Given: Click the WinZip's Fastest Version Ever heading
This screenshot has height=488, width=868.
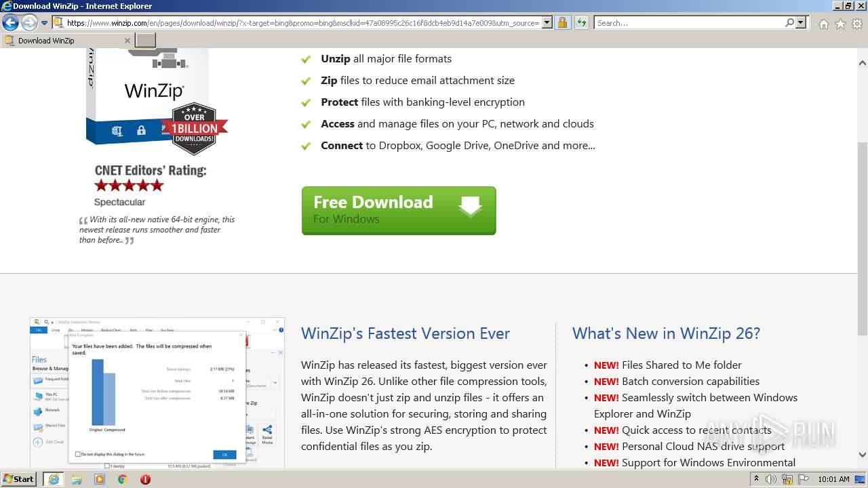Looking at the screenshot, I should coord(406,333).
